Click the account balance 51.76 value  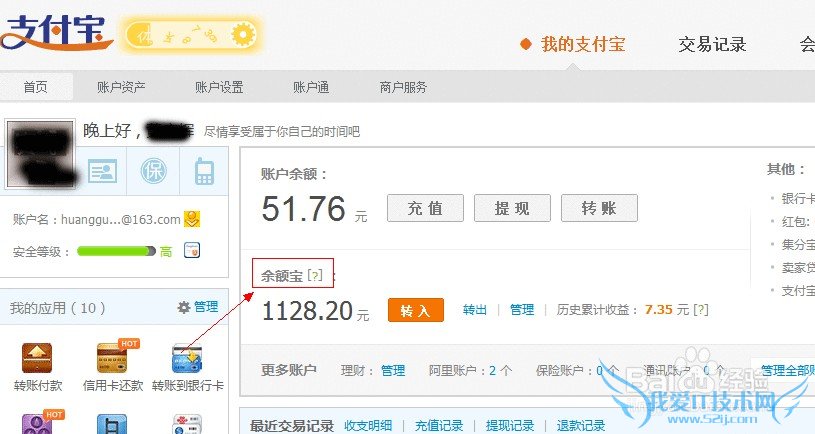(304, 208)
